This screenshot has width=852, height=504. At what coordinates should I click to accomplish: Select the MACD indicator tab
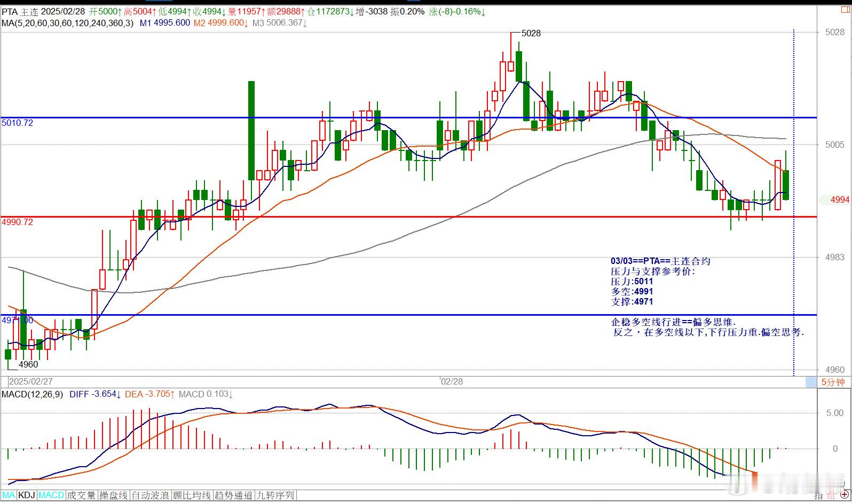(51, 495)
